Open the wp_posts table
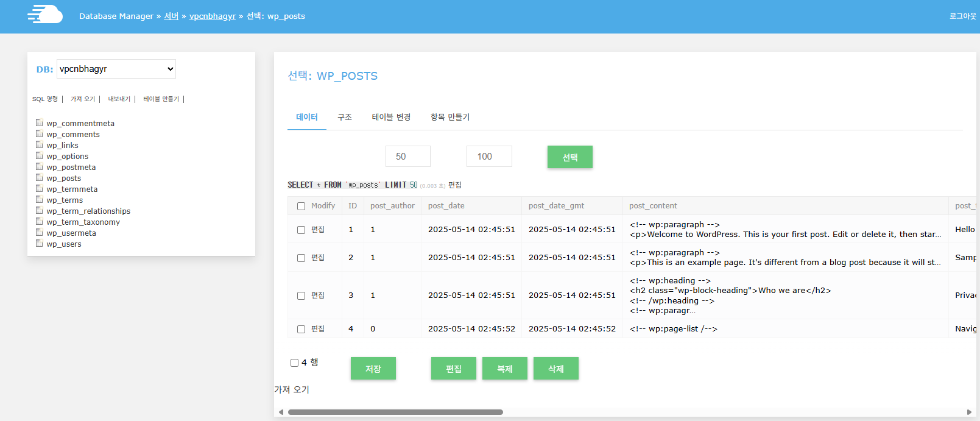This screenshot has height=421, width=980. pyautogui.click(x=64, y=179)
